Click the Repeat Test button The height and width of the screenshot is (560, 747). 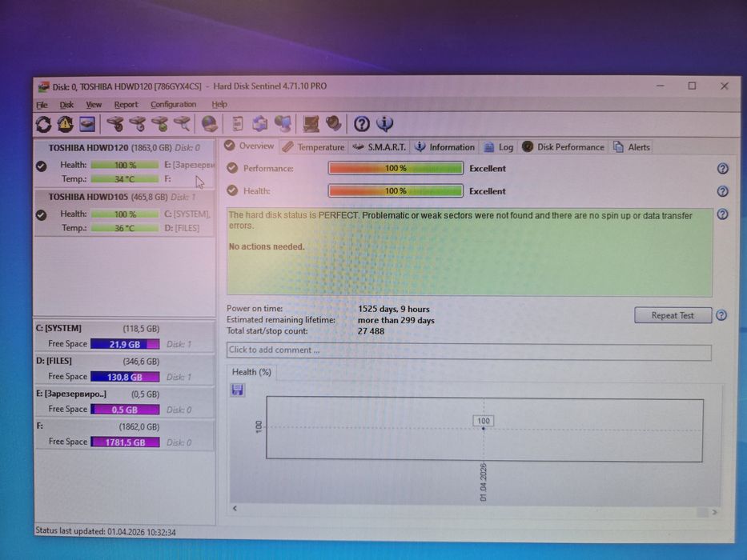click(x=673, y=315)
